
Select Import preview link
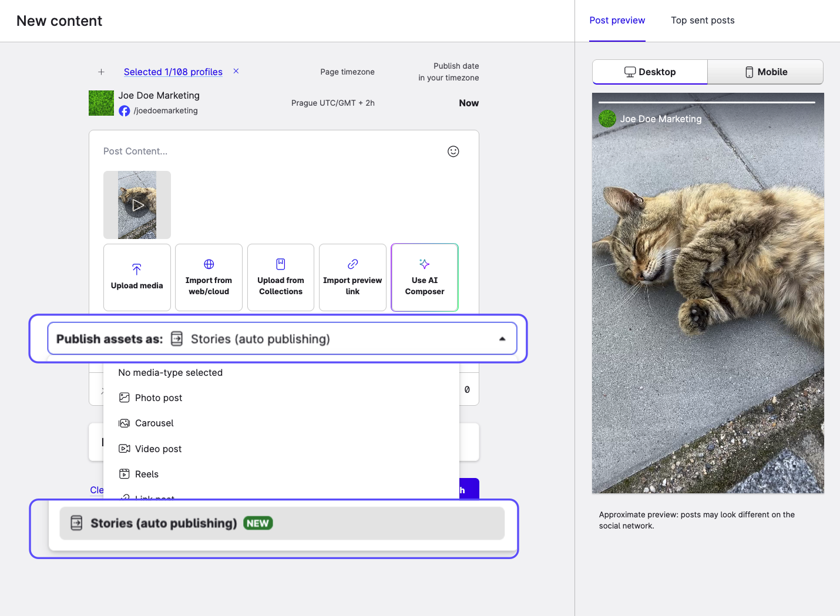(352, 277)
